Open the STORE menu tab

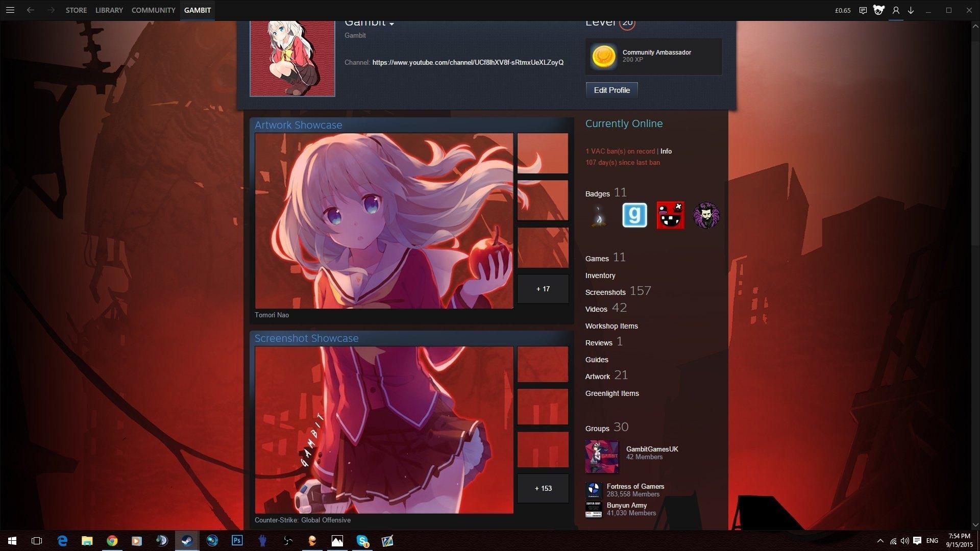76,10
